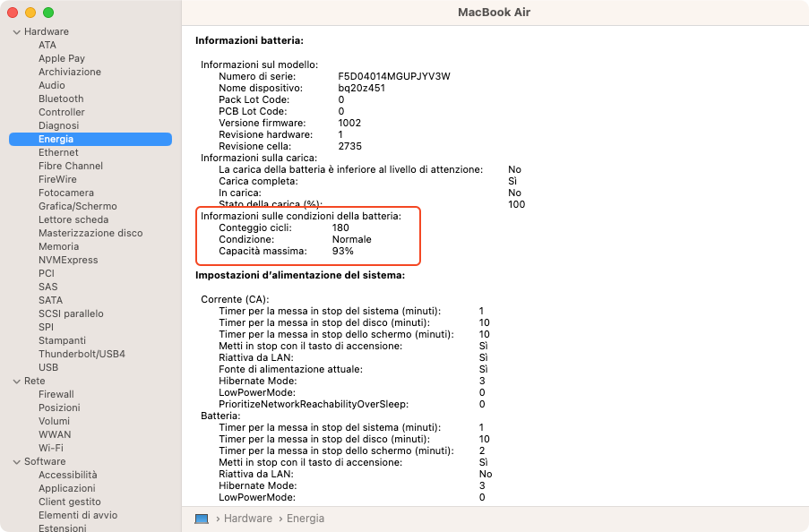Click Energia in the bottom path bar
This screenshot has width=809, height=532.
(306, 519)
